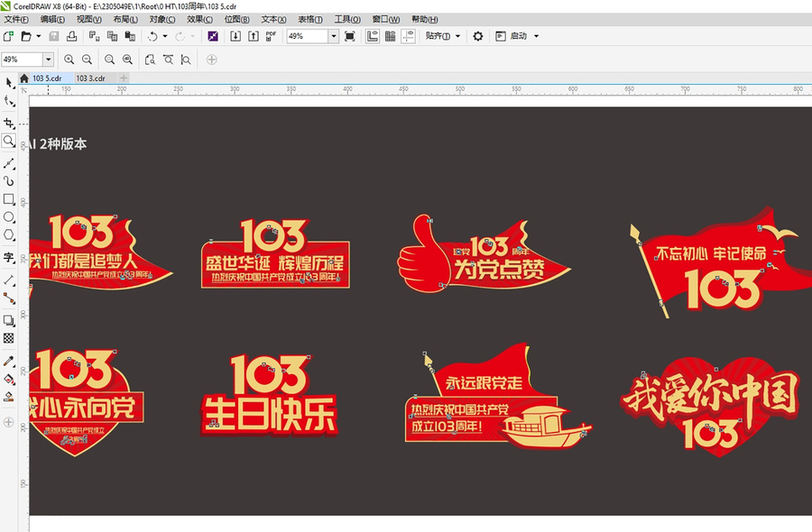The height and width of the screenshot is (532, 812).
Task: Select the Ellipse tool
Action: point(9,217)
